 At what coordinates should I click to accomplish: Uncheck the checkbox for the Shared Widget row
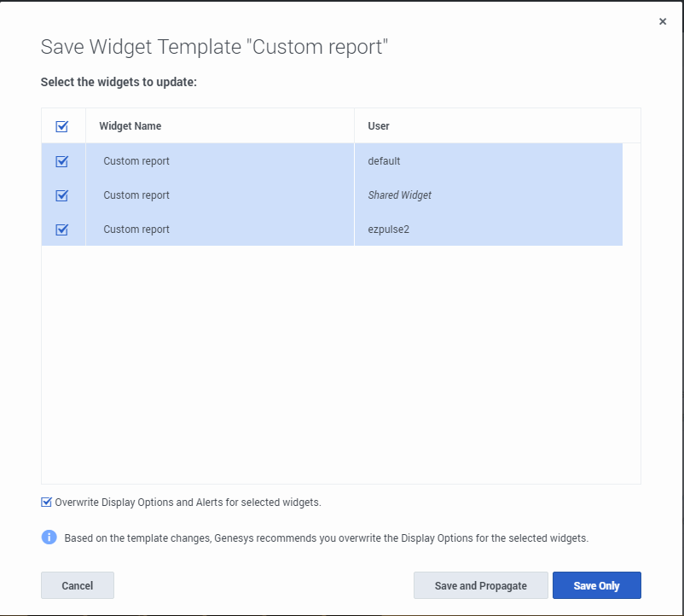click(x=61, y=195)
